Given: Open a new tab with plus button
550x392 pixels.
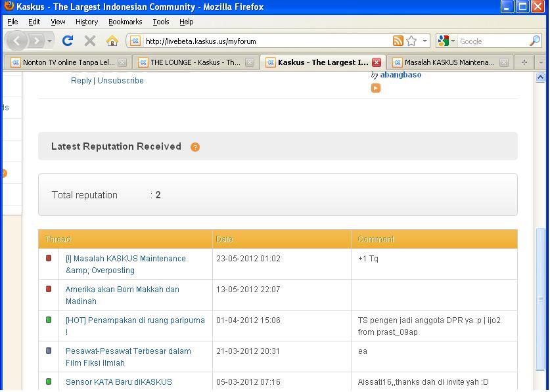Looking at the screenshot, I should [x=524, y=62].
